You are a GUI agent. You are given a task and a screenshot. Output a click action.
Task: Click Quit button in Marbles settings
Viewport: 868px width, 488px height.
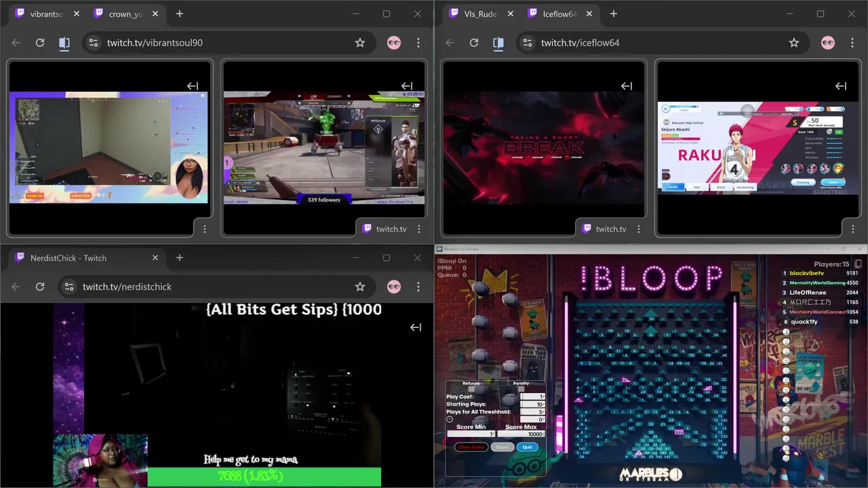coord(527,447)
